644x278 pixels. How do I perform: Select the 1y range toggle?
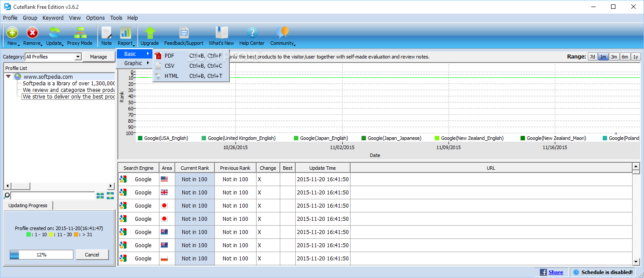point(636,57)
